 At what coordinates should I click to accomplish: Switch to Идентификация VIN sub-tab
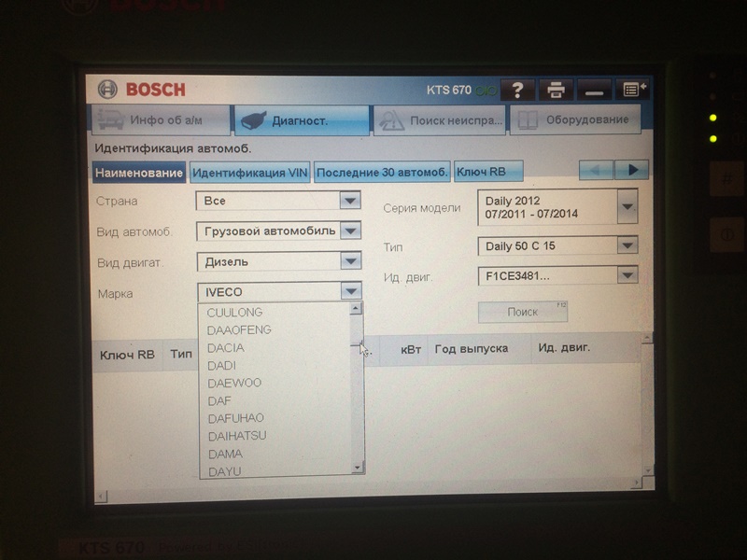[250, 173]
